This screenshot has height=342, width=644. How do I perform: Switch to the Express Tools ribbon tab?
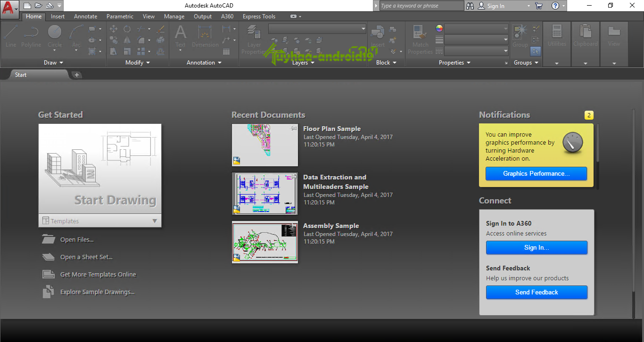pos(259,16)
